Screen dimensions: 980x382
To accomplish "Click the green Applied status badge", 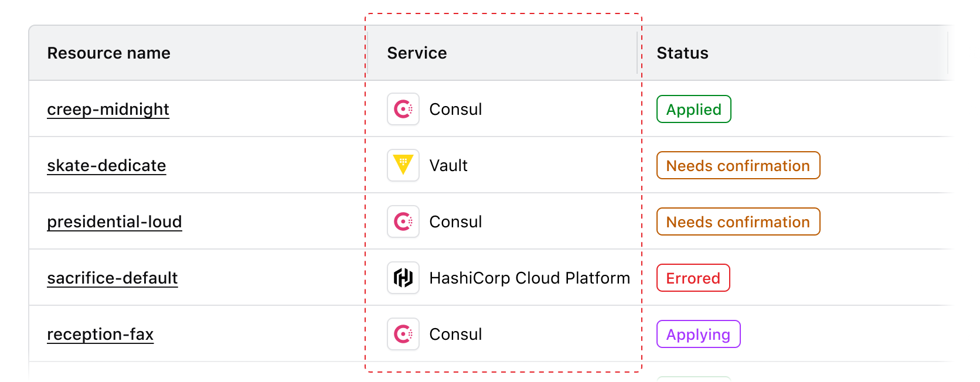I will tap(694, 110).
